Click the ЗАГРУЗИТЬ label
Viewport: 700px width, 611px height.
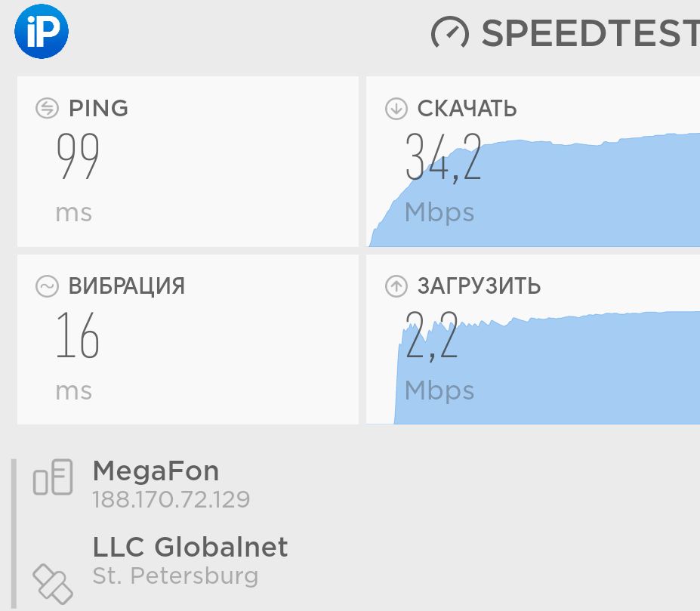pos(479,286)
